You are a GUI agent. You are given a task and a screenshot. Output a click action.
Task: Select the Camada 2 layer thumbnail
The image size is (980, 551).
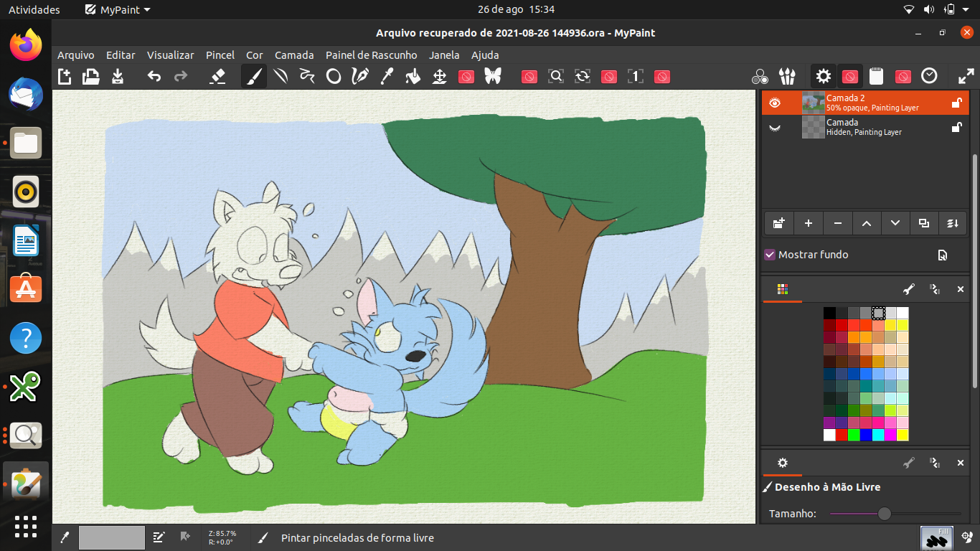click(x=814, y=103)
